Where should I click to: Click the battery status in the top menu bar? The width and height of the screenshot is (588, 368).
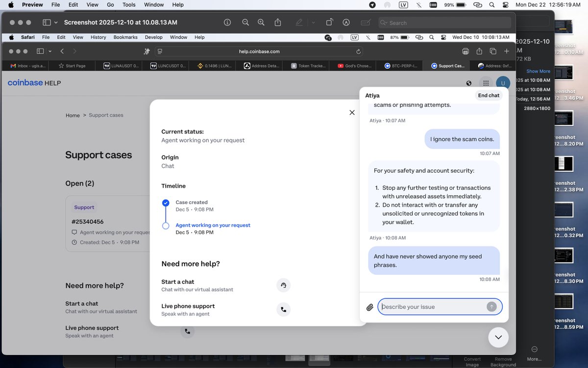point(455,5)
